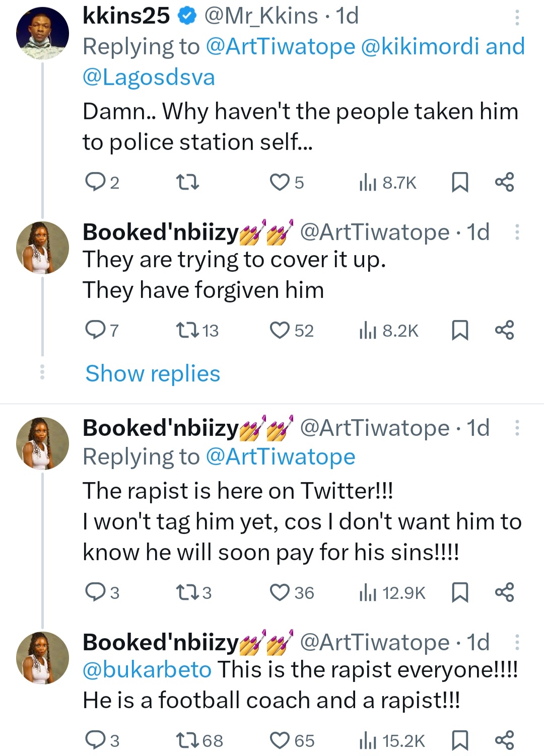Viewport: 544px width, 756px height.
Task: Open more options on 'cover it up' tweet
Action: (517, 233)
